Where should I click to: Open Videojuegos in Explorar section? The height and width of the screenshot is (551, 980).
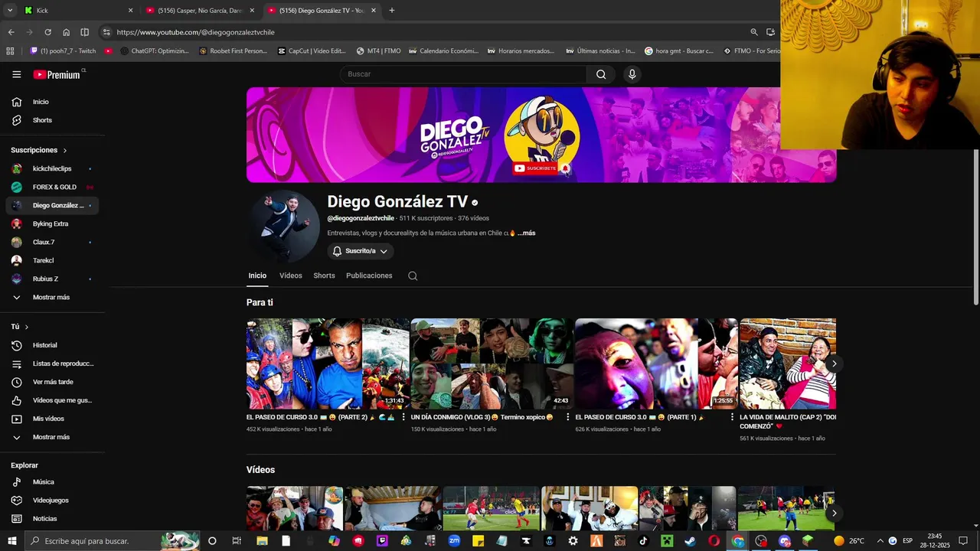tap(52, 500)
